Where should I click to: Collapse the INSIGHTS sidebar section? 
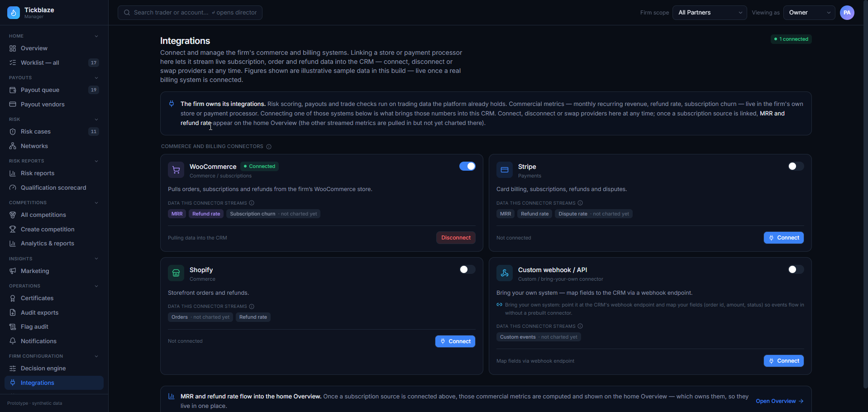coord(96,259)
